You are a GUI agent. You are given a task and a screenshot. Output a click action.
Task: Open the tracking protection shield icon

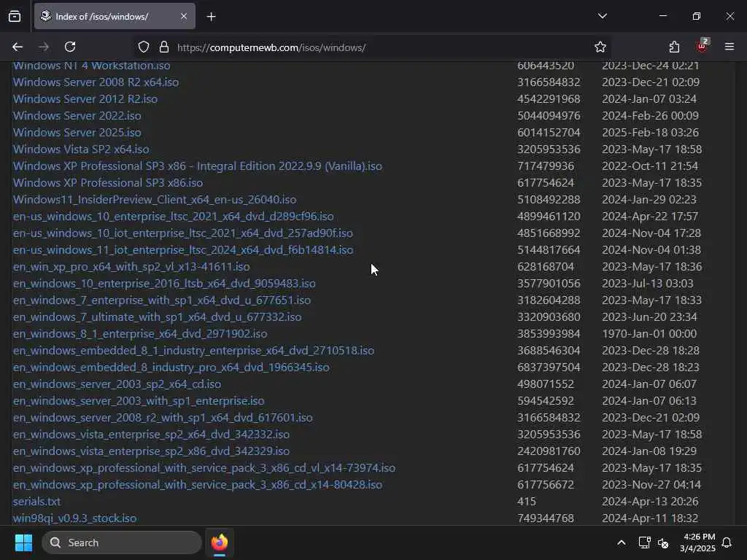coord(144,47)
